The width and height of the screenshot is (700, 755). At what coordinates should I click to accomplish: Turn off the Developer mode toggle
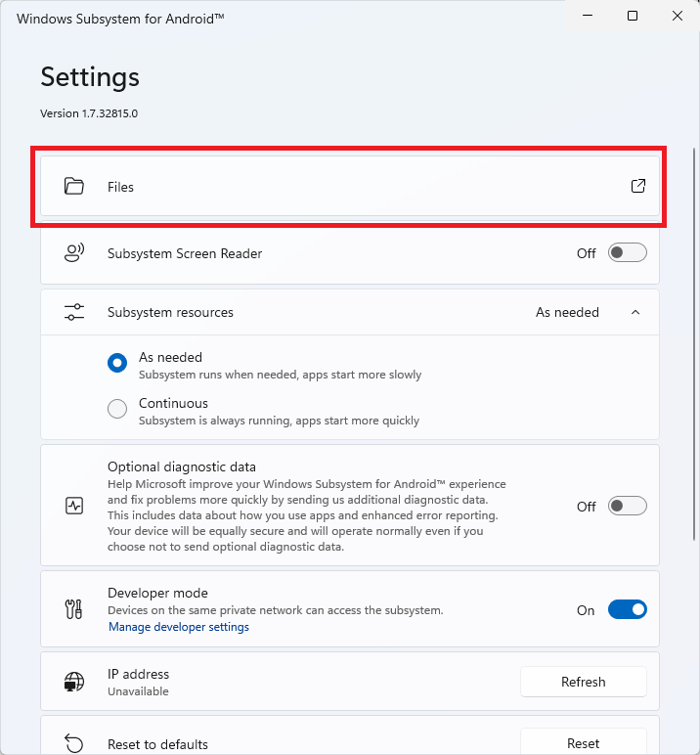pos(628,609)
